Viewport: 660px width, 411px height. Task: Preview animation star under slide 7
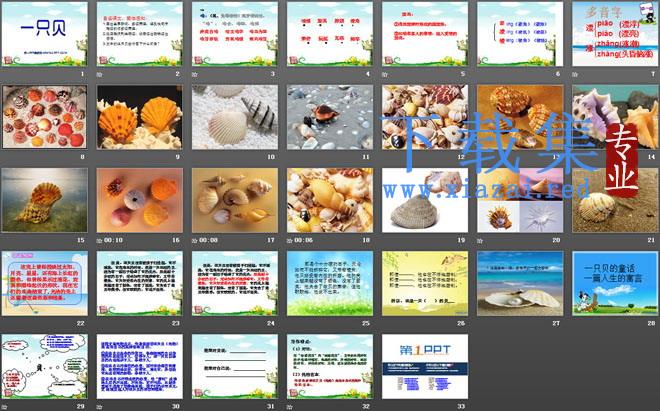pos(575,74)
